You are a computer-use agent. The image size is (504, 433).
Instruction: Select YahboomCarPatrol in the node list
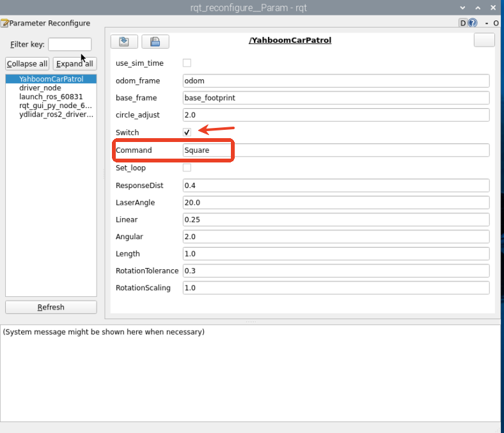click(51, 79)
